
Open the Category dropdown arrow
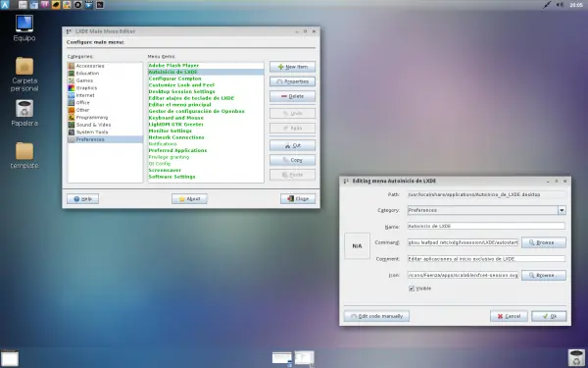562,210
